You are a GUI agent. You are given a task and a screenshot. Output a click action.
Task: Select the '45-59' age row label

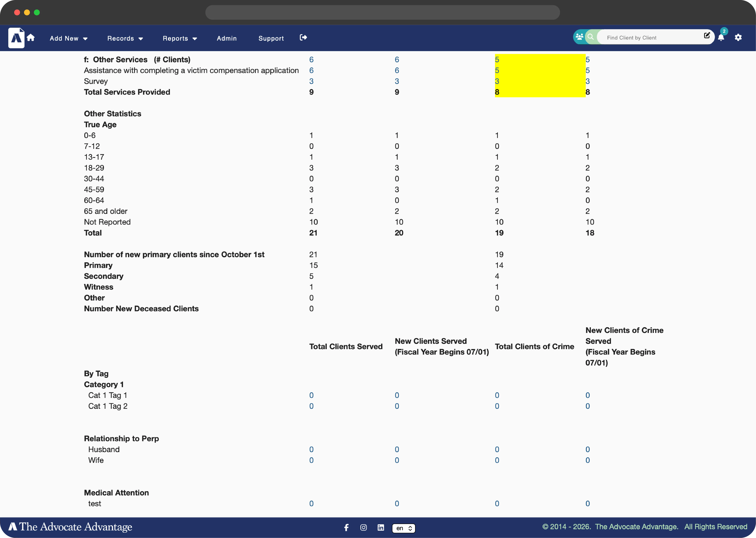pos(94,189)
